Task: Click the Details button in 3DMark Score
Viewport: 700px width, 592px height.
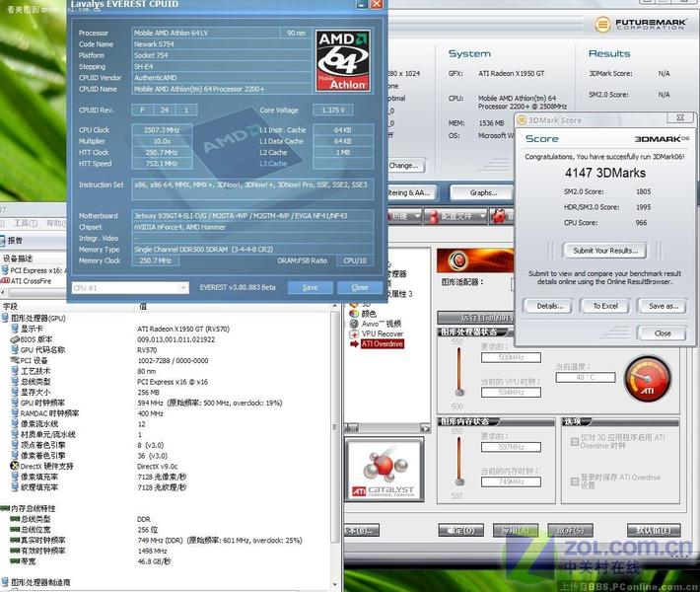Action: 549,306
